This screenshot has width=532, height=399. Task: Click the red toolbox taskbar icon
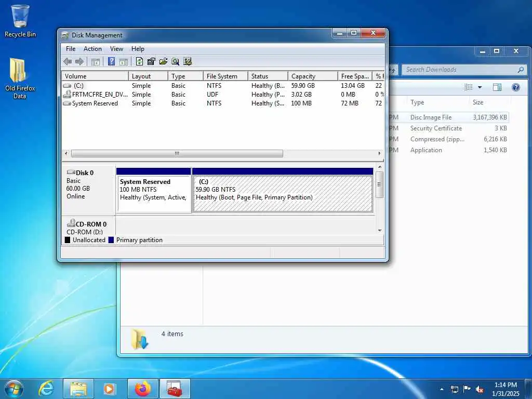pos(175,389)
